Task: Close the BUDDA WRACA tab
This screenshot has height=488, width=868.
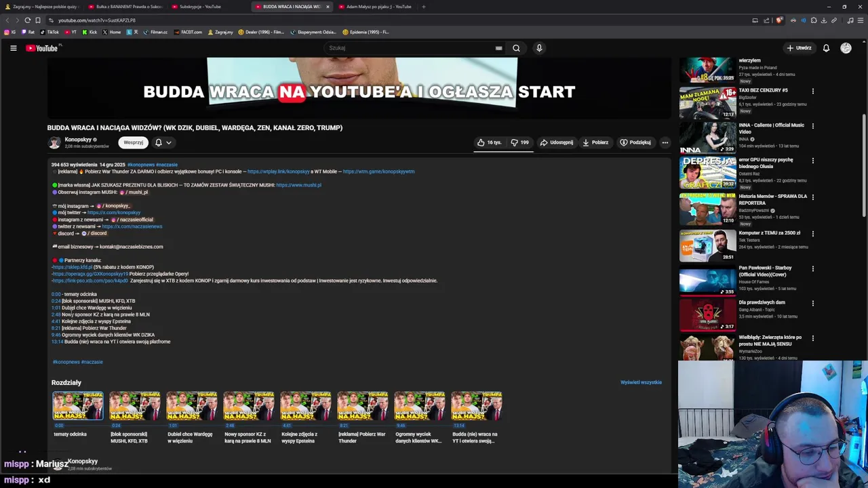Action: click(x=328, y=7)
